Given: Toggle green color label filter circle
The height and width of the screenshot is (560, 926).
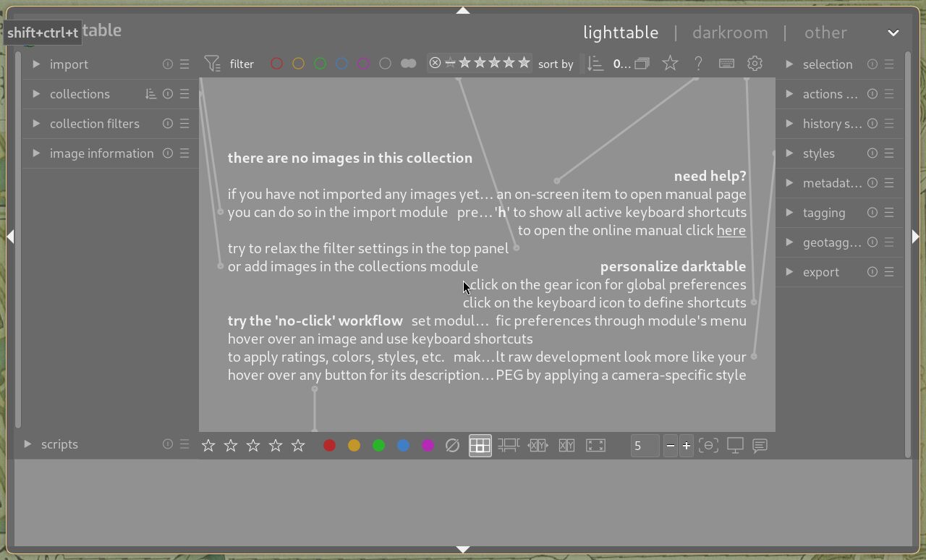Looking at the screenshot, I should 320,64.
